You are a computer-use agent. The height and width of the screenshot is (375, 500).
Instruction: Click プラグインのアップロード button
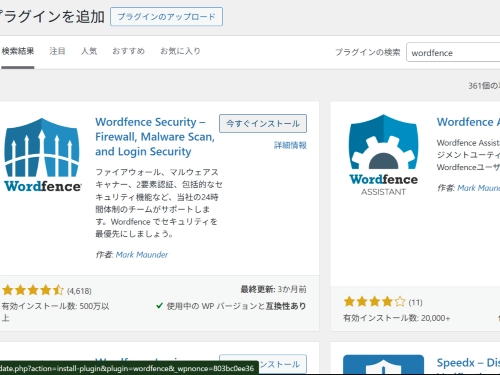(x=166, y=17)
